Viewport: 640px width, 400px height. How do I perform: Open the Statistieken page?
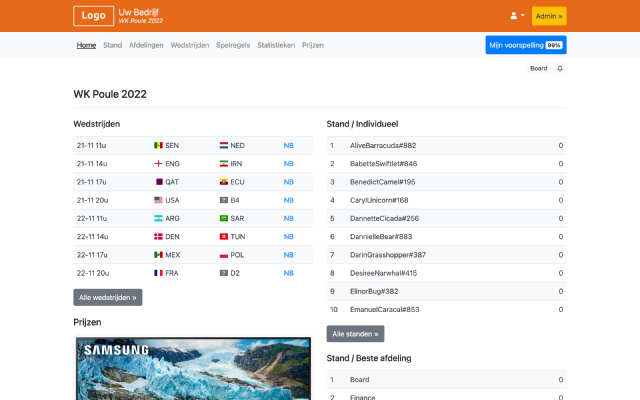point(276,45)
